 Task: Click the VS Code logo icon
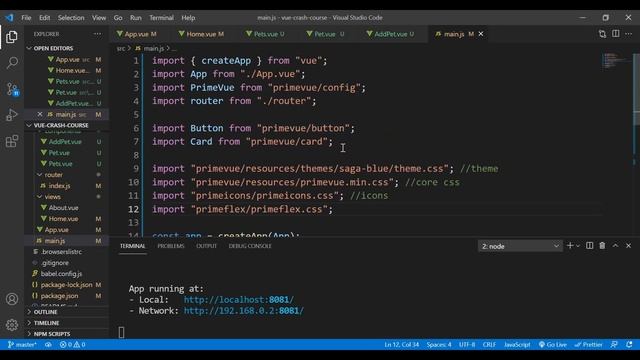(9, 18)
